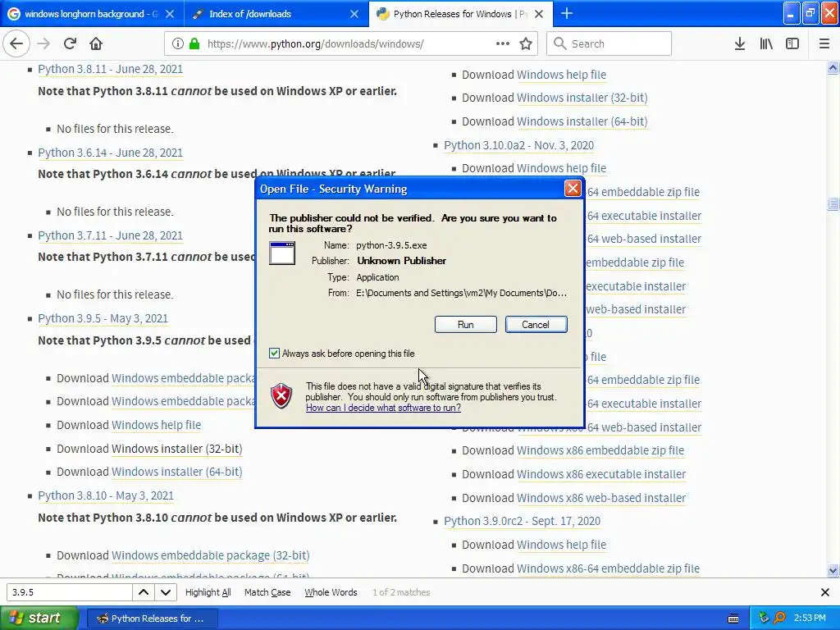Viewport: 840px width, 630px height.
Task: Download 3.9.5 Windows installer (32-bit)
Action: [x=177, y=449]
